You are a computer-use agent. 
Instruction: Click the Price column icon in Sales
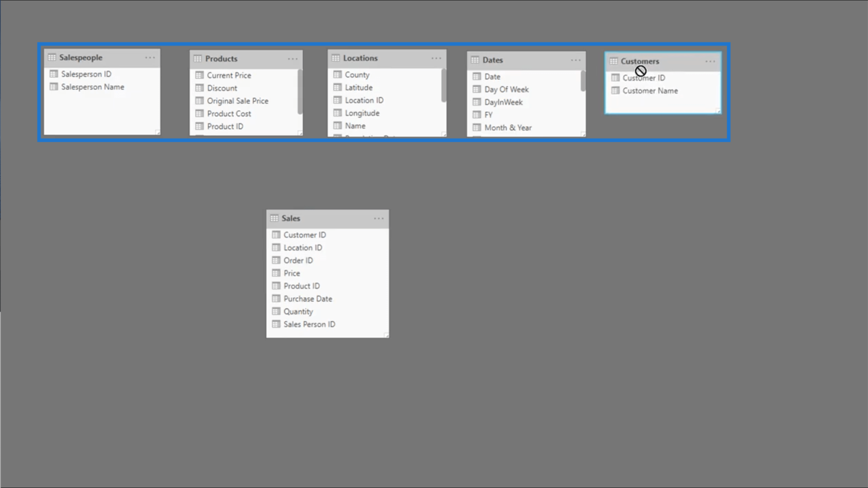(276, 273)
